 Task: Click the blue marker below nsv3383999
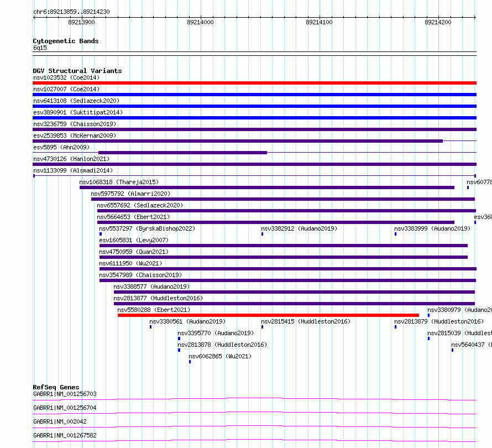[395, 234]
